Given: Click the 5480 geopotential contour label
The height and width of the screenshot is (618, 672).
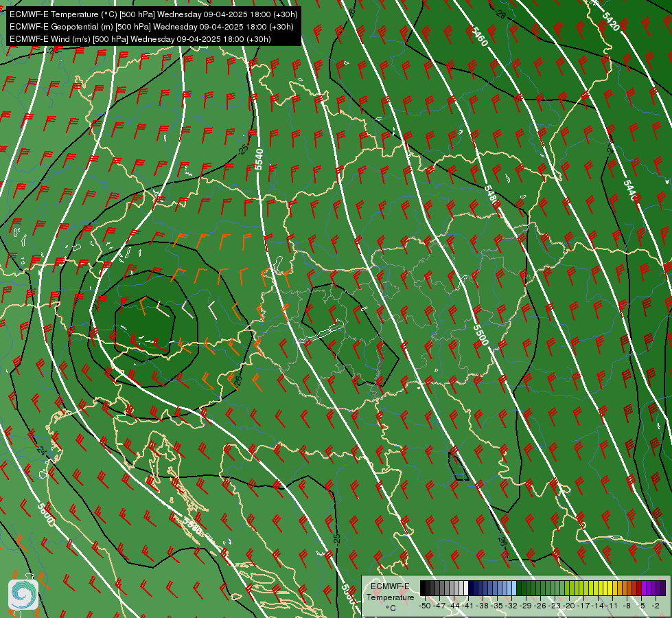Looking at the screenshot, I should click(492, 196).
